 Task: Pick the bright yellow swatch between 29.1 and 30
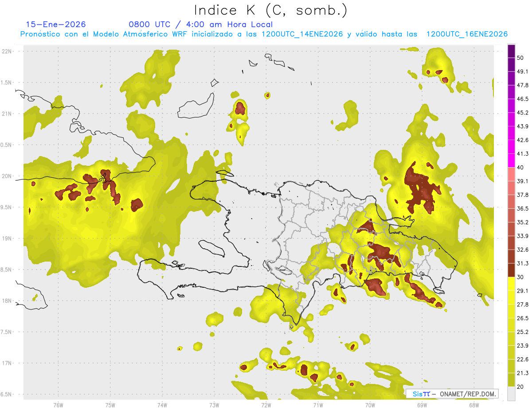[512, 284]
